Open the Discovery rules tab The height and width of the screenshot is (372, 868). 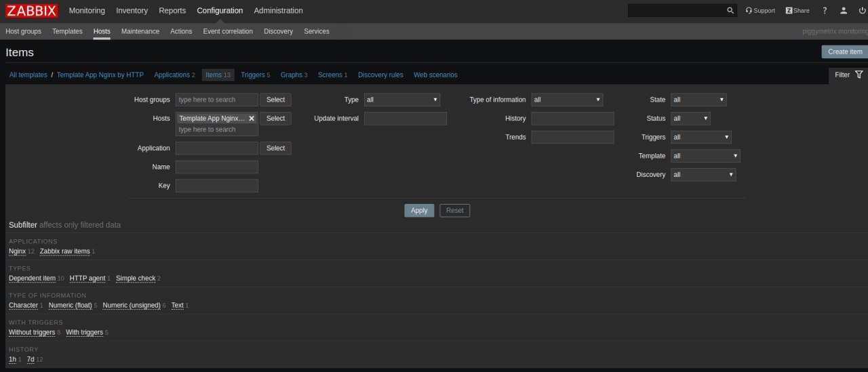click(380, 75)
